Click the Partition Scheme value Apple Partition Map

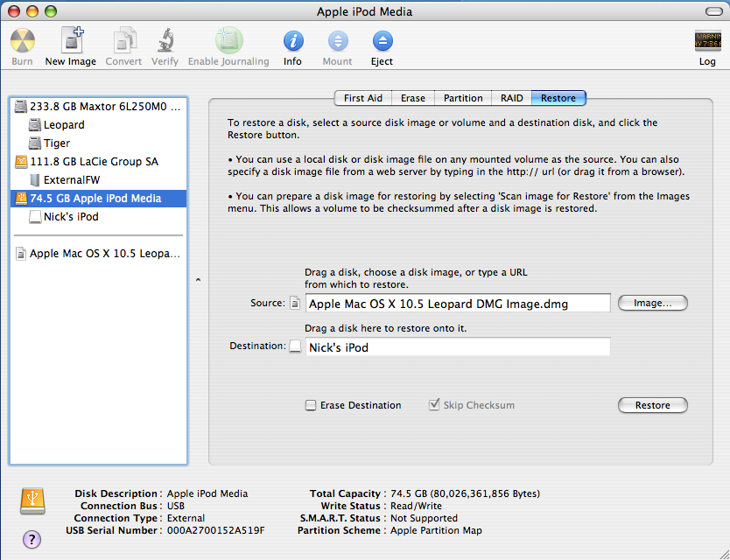tap(436, 530)
